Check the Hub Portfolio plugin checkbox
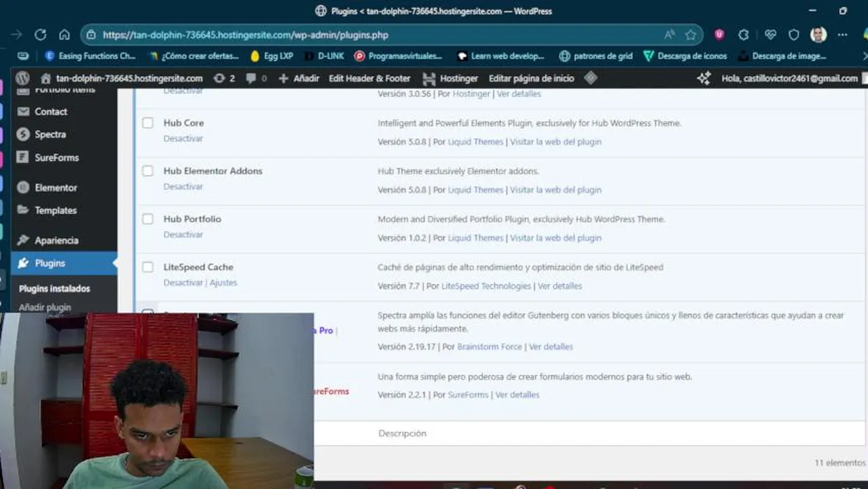This screenshot has height=489, width=868. coord(147,219)
